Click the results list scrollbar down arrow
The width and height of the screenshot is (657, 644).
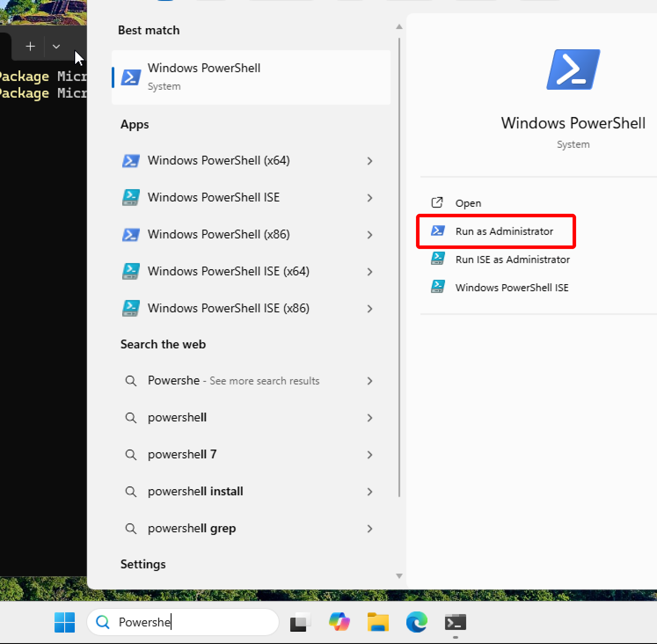coord(399,576)
